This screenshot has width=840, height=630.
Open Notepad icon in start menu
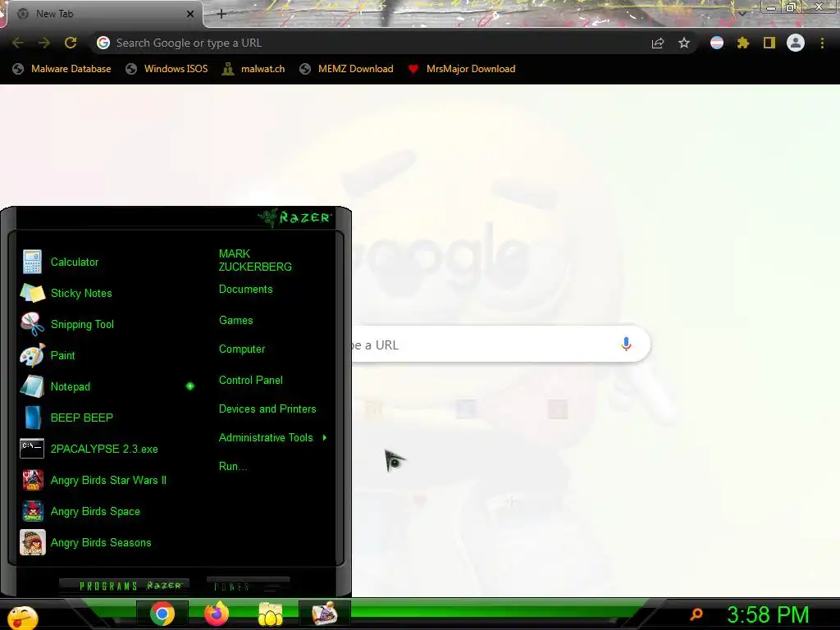pyautogui.click(x=32, y=386)
